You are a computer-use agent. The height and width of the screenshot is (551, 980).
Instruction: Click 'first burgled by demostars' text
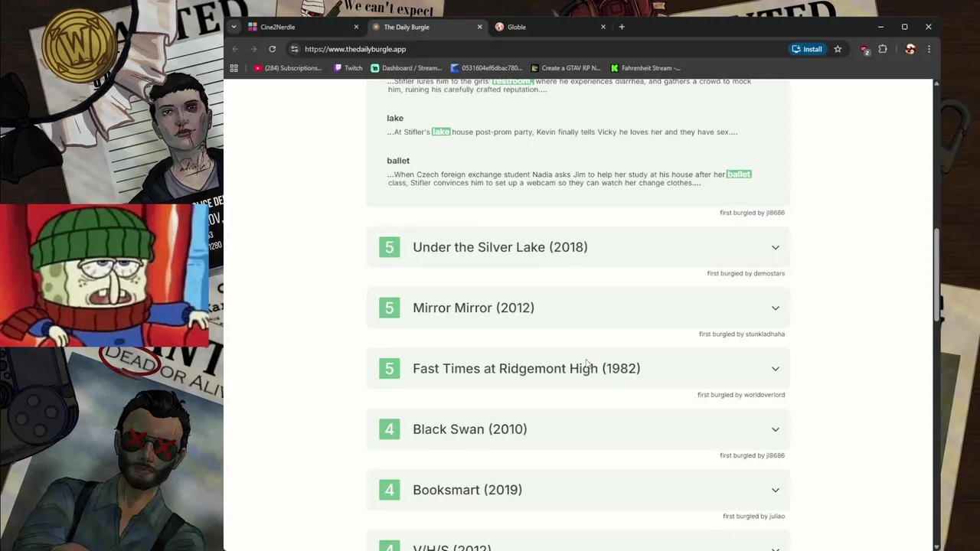[x=746, y=273]
